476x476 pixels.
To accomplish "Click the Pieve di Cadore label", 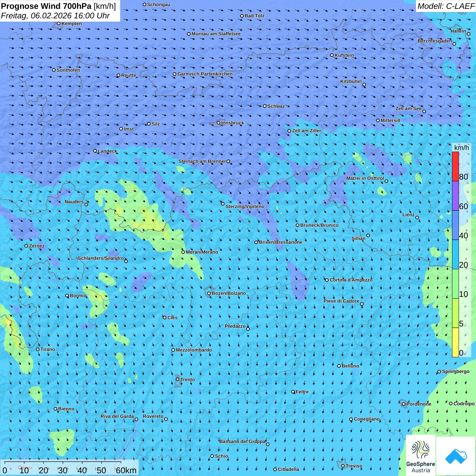I will tap(341, 301).
